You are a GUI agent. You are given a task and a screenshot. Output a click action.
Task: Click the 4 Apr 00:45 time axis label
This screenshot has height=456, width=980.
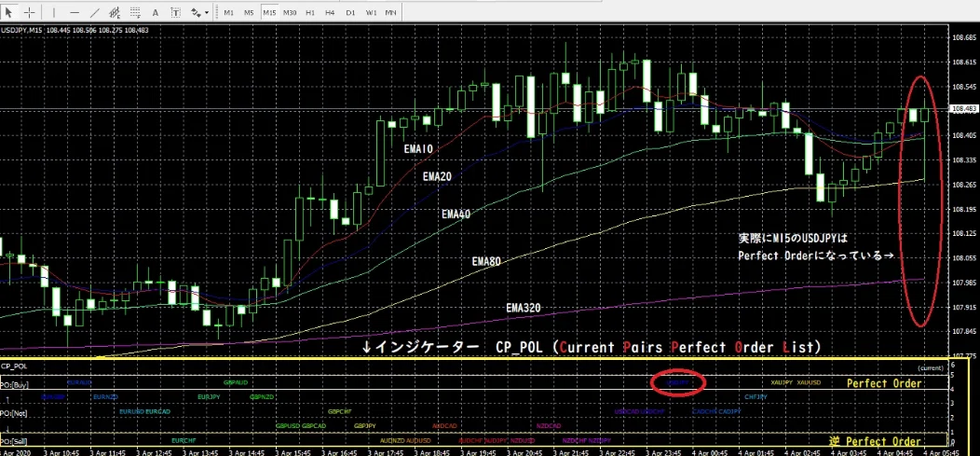710,451
